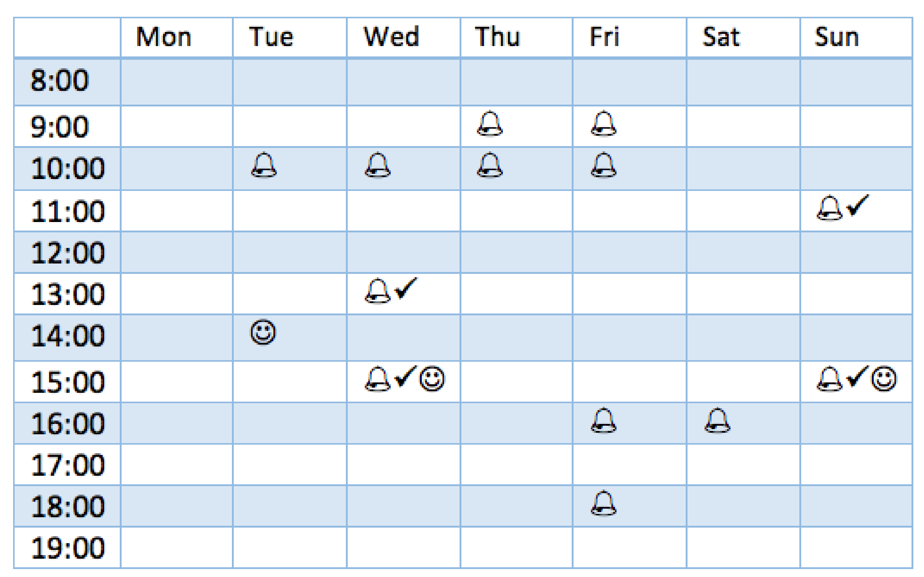Viewport: 924px width, 577px height.
Task: Click the 19:00 row label
Action: coord(67,548)
